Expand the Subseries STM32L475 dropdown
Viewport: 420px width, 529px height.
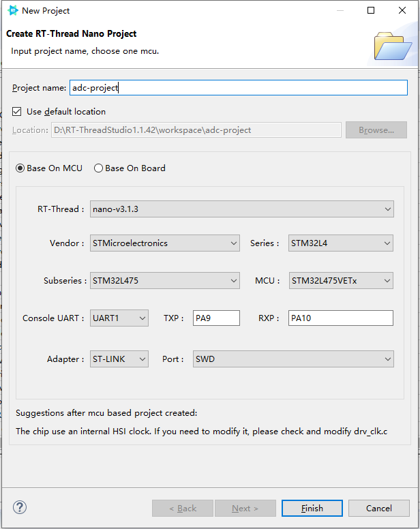click(164, 281)
